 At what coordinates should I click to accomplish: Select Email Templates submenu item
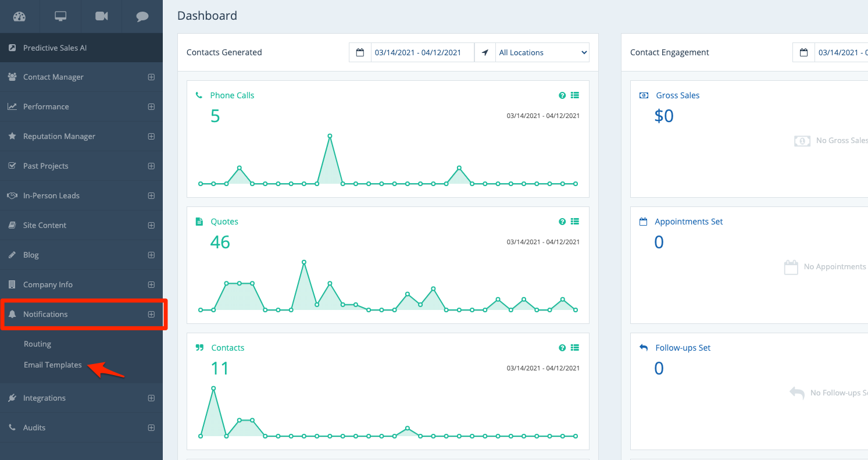click(x=53, y=365)
